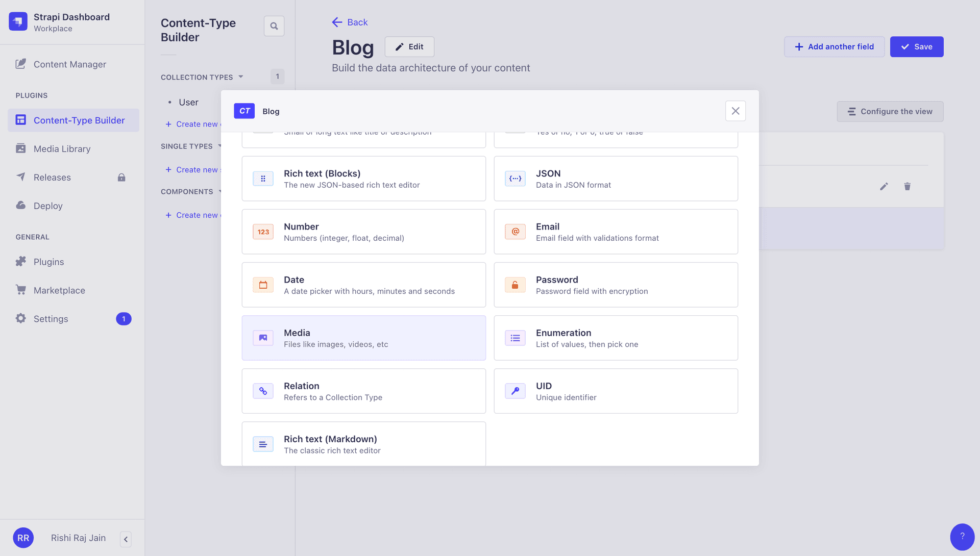The image size is (980, 556).
Task: Click the trash delete icon in field row
Action: [907, 187]
